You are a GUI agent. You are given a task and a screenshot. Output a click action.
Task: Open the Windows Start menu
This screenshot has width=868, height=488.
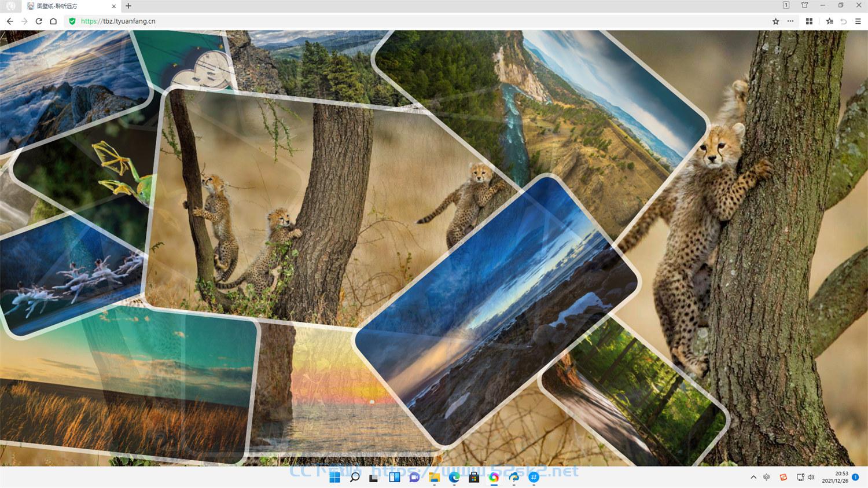click(334, 477)
